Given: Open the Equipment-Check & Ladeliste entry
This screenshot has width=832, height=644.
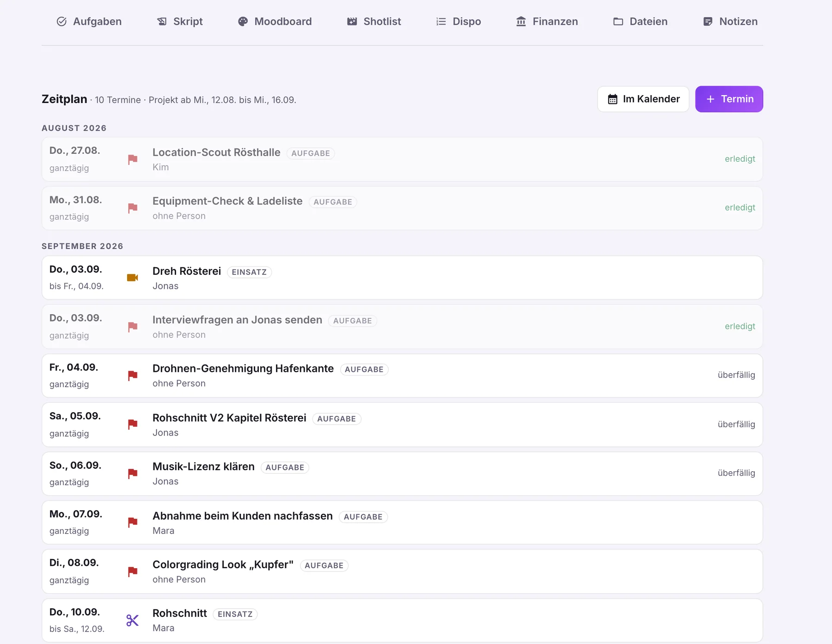Looking at the screenshot, I should [402, 208].
